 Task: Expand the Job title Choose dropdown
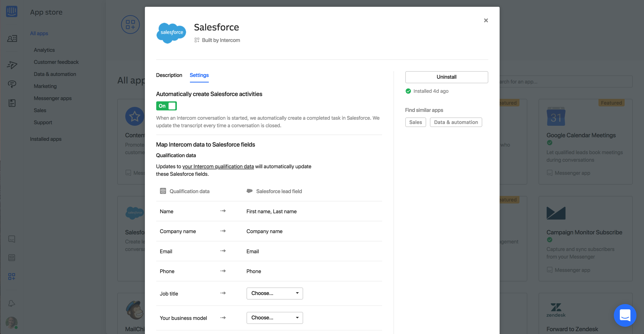(x=275, y=293)
